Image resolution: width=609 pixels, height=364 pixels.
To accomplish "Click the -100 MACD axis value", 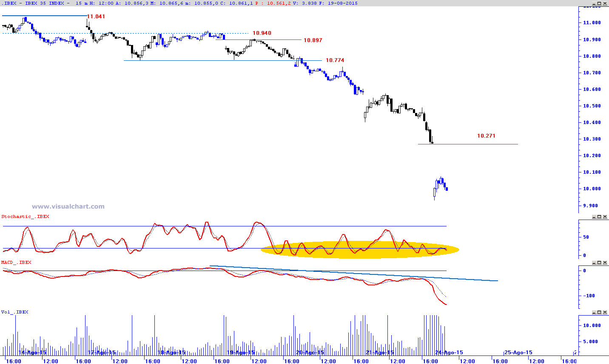I will pos(589,296).
